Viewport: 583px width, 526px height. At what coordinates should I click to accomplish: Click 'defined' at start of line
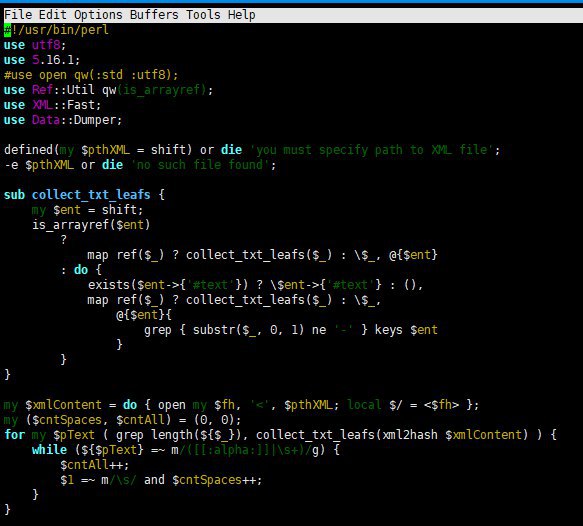point(28,150)
